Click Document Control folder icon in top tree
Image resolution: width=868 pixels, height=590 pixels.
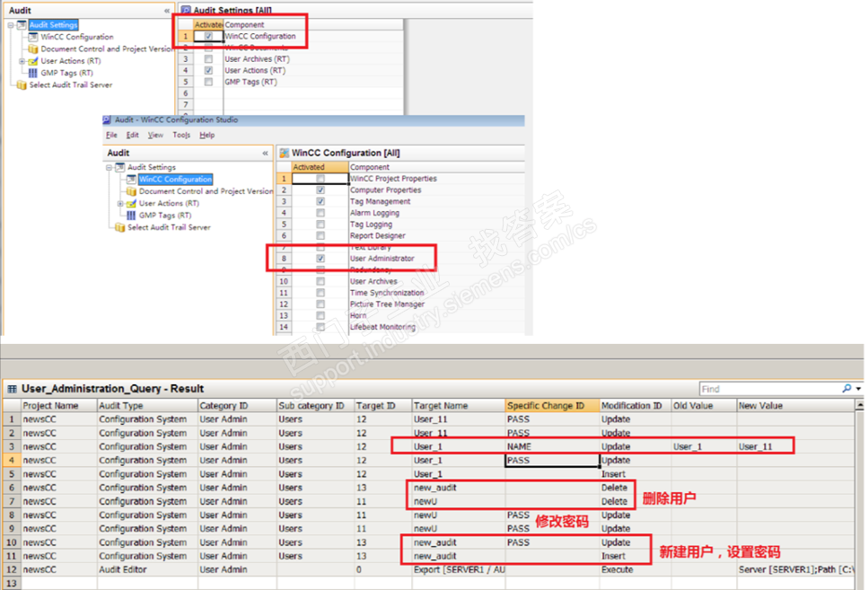33,48
